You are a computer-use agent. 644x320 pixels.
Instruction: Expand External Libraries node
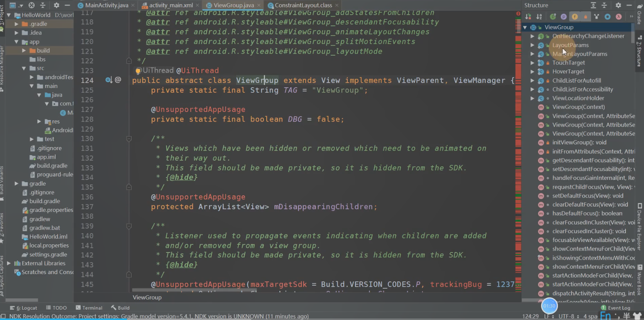point(8,263)
